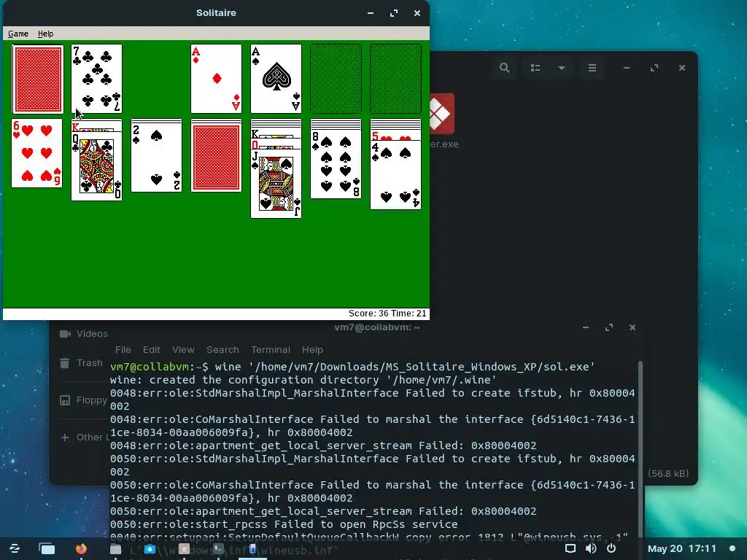Minimize the terminal window

coord(586,327)
